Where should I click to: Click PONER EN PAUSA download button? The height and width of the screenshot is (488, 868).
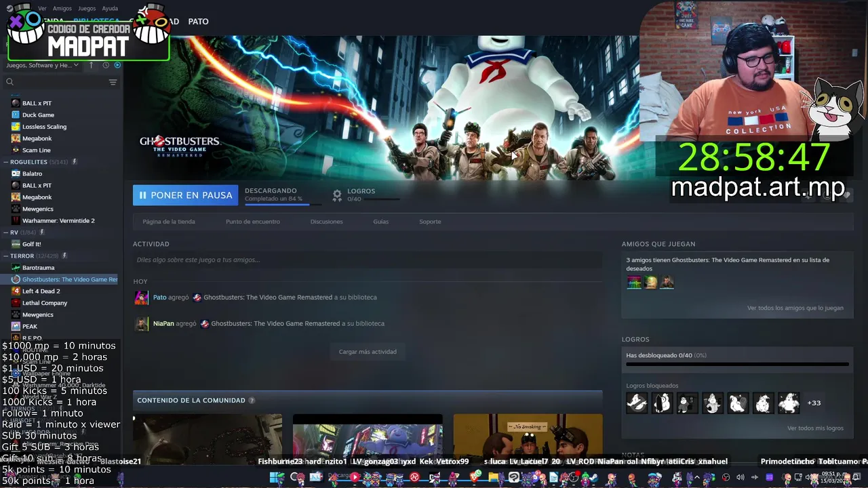point(185,195)
